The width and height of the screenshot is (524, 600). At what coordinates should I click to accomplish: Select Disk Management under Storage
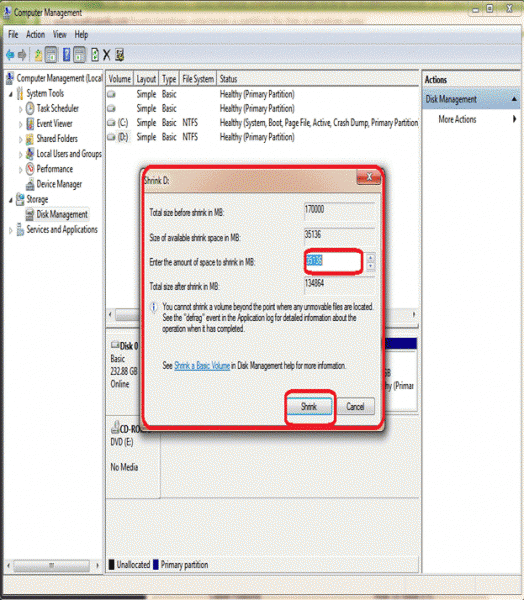tap(62, 214)
